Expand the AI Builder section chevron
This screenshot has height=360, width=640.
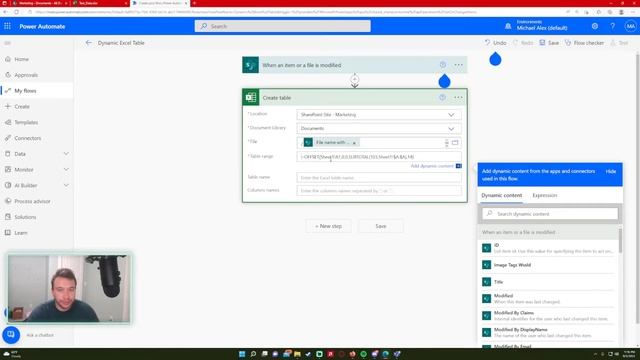(x=66, y=185)
